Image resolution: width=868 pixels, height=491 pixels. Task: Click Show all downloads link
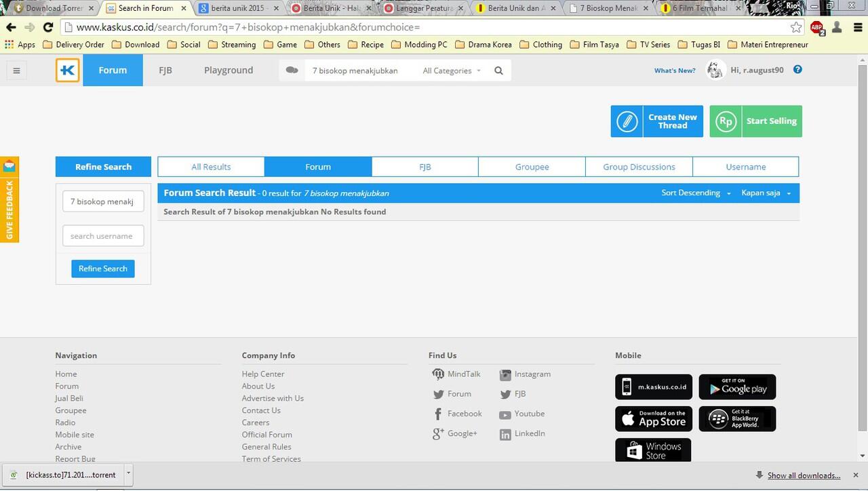pos(804,475)
